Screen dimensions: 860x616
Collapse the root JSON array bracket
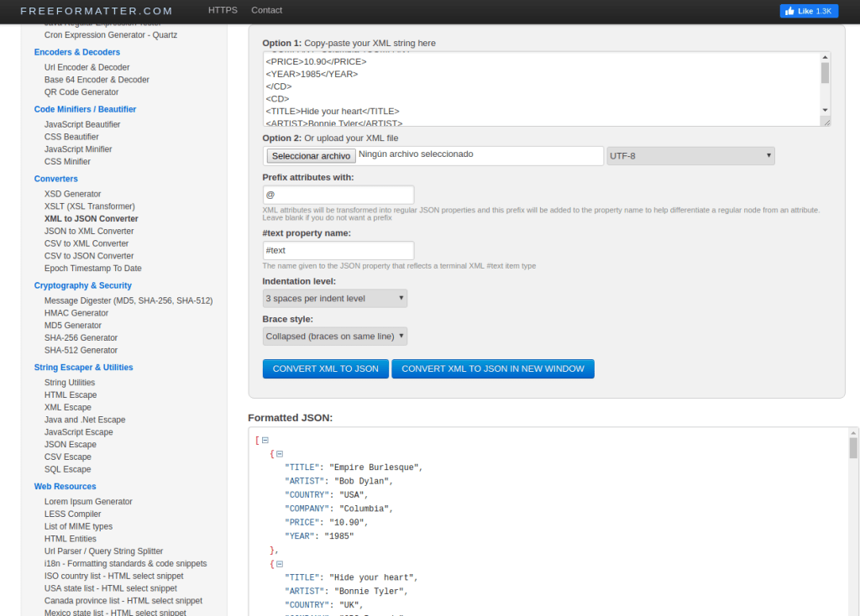pyautogui.click(x=265, y=440)
